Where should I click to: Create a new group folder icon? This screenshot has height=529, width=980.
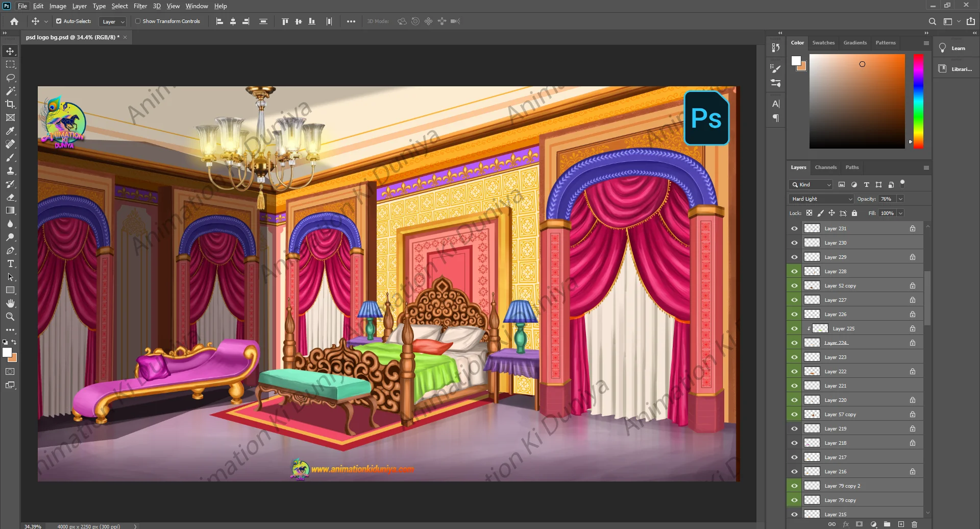[x=887, y=524]
